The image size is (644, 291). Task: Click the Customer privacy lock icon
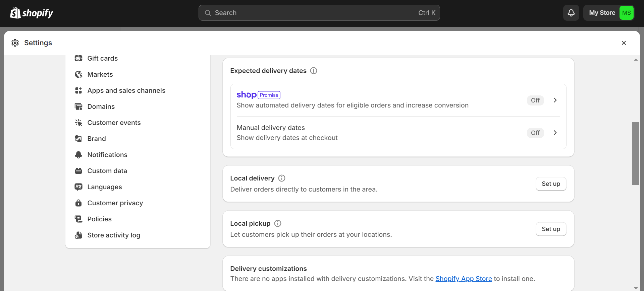pos(78,203)
